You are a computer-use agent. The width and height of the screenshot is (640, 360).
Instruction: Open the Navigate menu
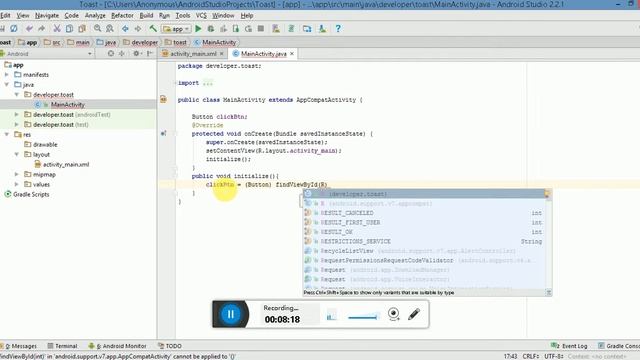click(47, 16)
